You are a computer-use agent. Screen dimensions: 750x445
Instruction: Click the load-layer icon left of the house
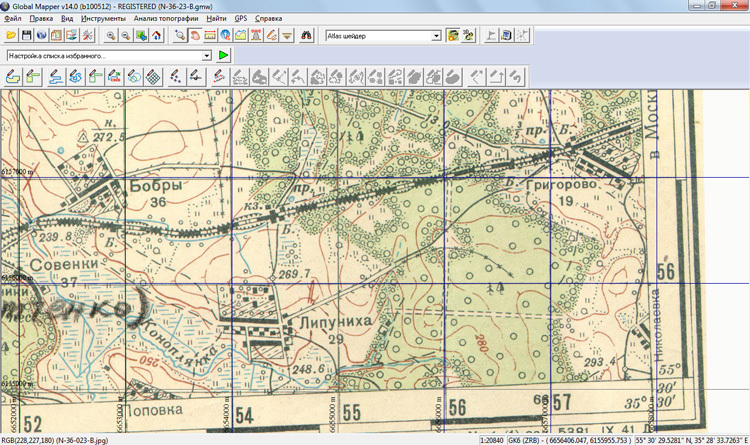point(141,35)
